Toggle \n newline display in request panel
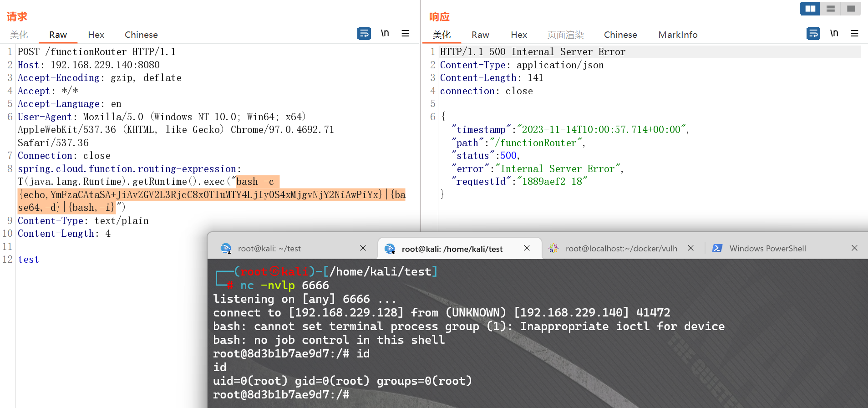Screen dimensions: 868x408 pyautogui.click(x=385, y=33)
